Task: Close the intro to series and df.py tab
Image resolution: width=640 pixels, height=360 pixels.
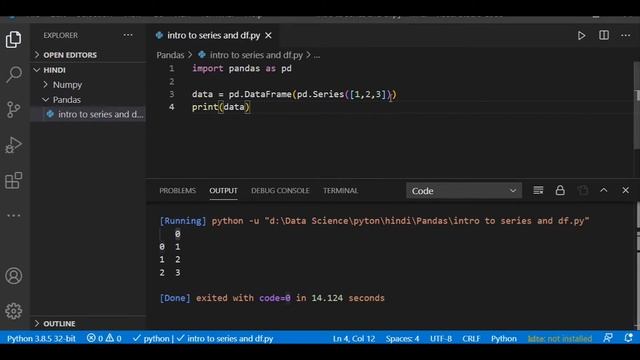Action: (x=268, y=36)
